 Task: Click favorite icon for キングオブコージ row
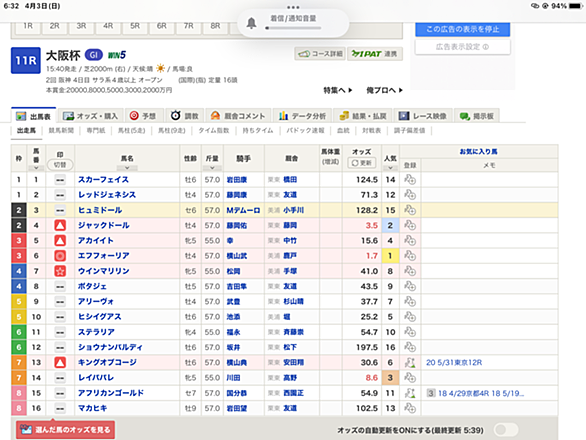point(410,362)
